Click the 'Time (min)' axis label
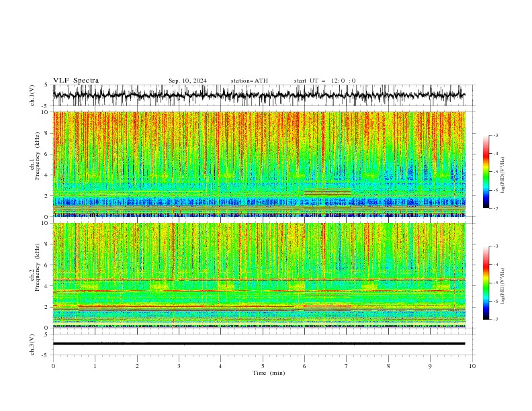 click(x=269, y=373)
